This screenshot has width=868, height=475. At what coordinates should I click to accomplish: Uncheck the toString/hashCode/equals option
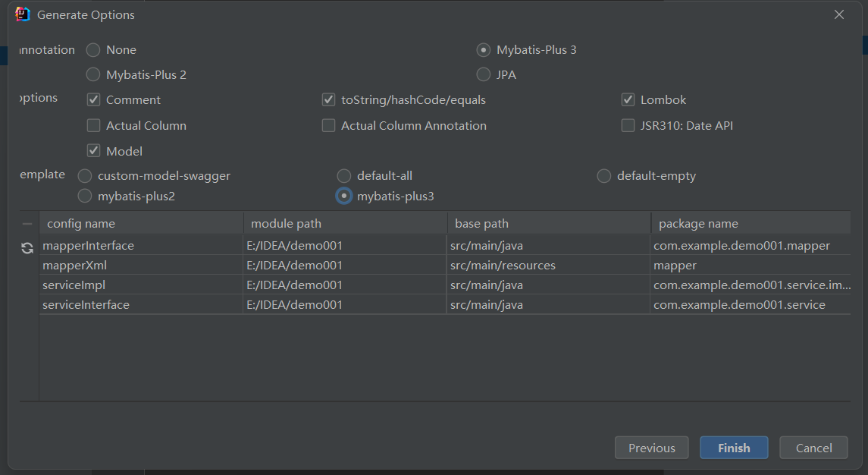click(x=328, y=100)
